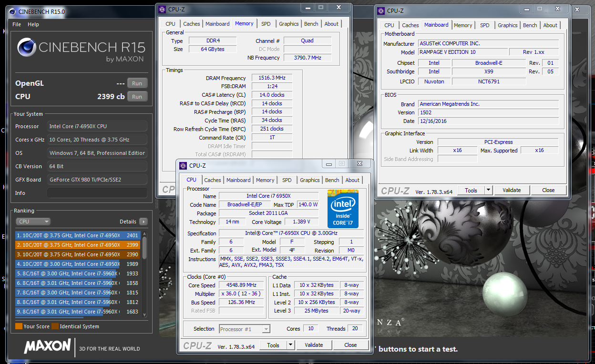Click the Mainboard CPU-Z window title icon
The image size is (595, 364).
tap(381, 10)
